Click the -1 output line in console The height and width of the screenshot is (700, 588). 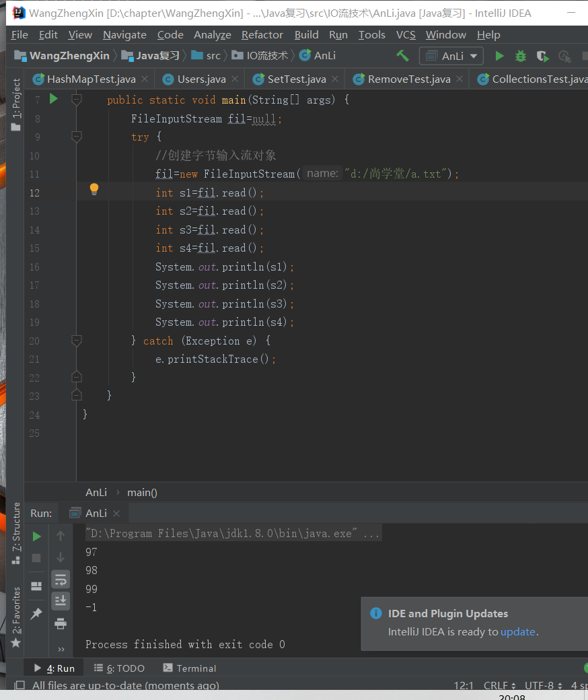click(x=91, y=607)
